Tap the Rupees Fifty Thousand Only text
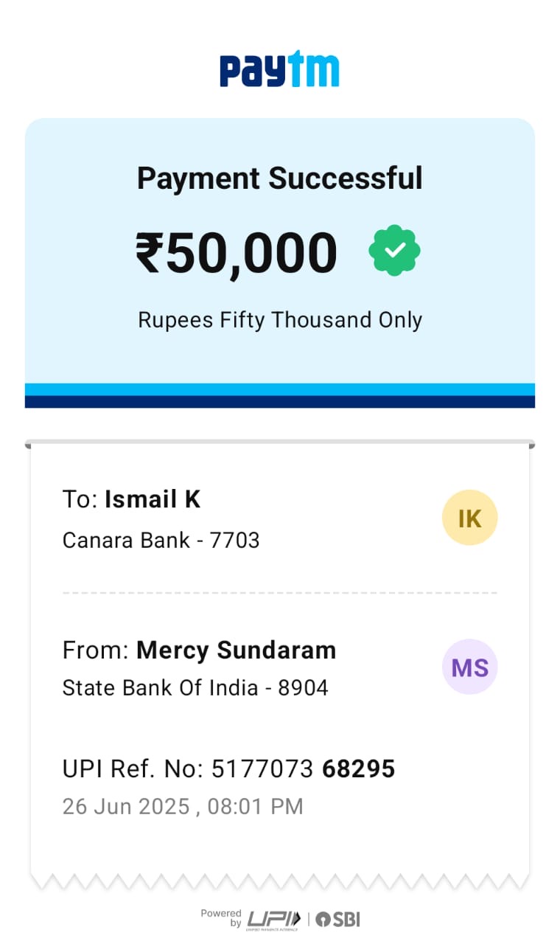Viewport: 560px width, 944px height. click(280, 320)
